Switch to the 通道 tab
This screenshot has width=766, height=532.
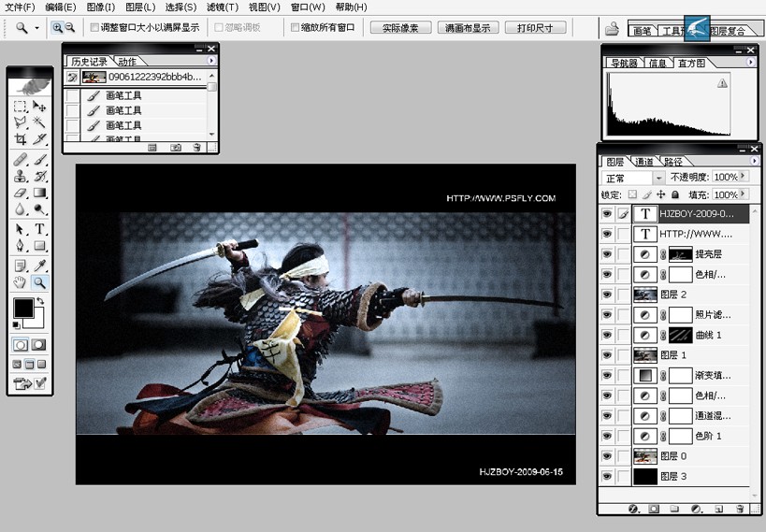[643, 162]
